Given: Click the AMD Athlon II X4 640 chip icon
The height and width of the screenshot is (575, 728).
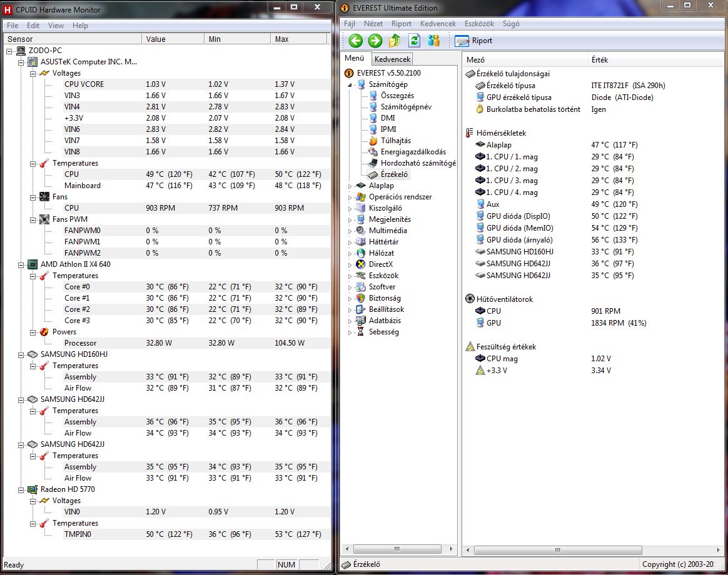Looking at the screenshot, I should [33, 264].
